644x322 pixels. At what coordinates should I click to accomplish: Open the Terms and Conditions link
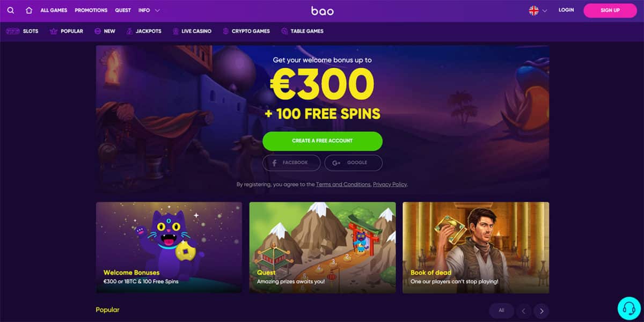(343, 184)
